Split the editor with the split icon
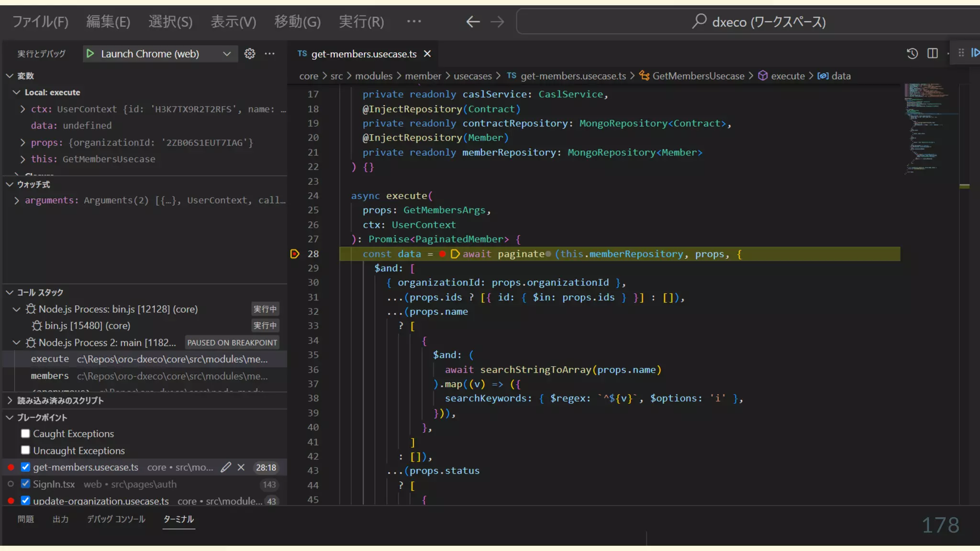The image size is (980, 551). point(932,54)
